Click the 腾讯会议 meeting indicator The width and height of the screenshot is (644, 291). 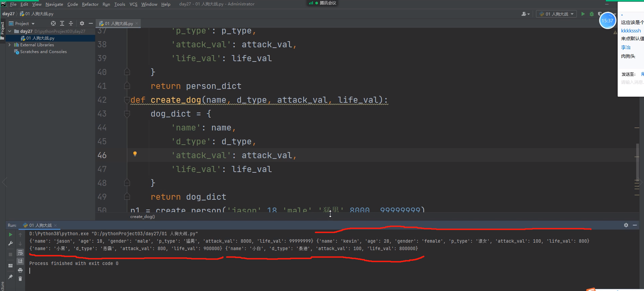(323, 3)
